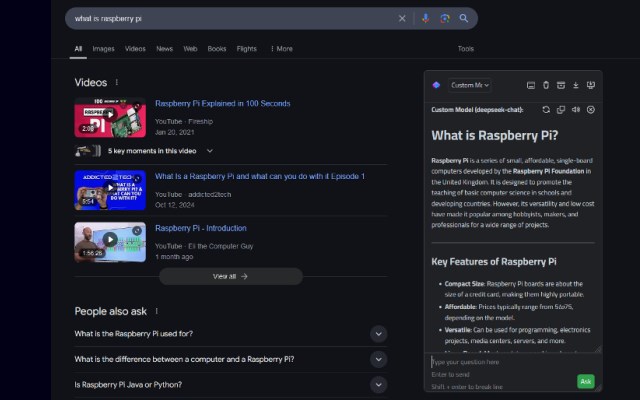The width and height of the screenshot is (640, 400).
Task: Switch to the Videos tab
Action: pos(135,49)
